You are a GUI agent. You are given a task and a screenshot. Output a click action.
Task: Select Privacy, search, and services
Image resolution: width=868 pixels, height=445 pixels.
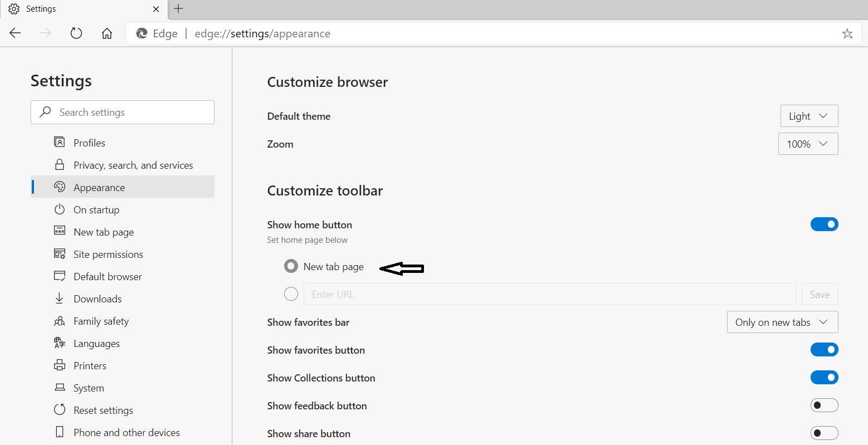(x=133, y=165)
